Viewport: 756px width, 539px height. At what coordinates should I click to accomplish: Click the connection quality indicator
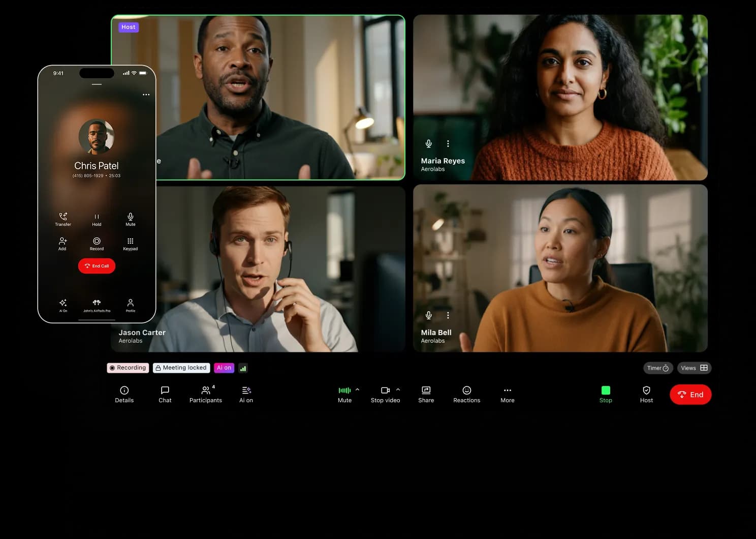[243, 368]
